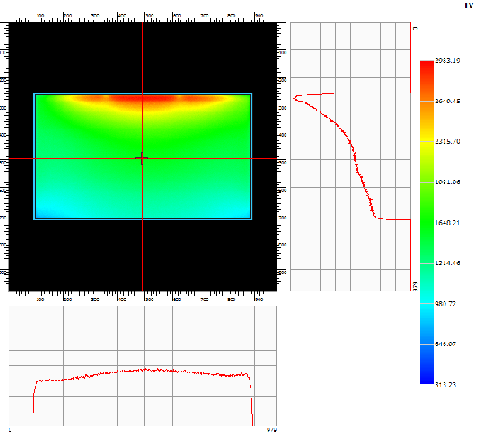Image resolution: width=480 pixels, height=435 pixels.
Task: Click the IV label in the corner
Action: [469, 5]
